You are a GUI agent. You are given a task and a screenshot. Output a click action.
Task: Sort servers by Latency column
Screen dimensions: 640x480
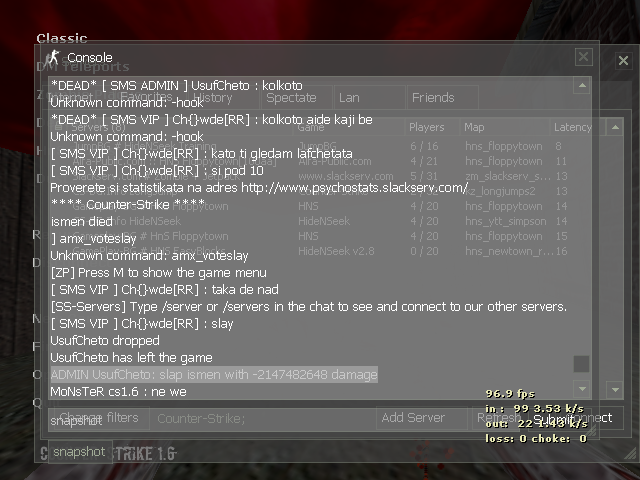pos(573,127)
